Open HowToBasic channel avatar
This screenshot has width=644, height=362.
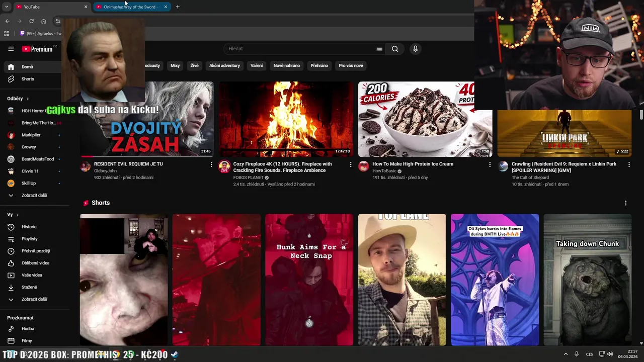click(x=363, y=166)
